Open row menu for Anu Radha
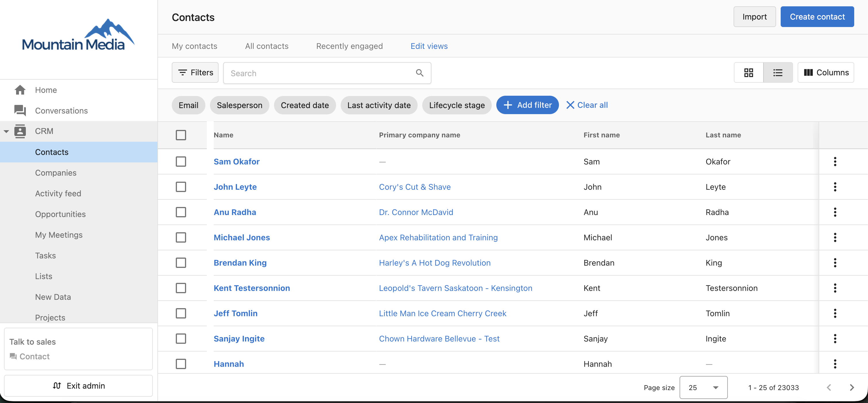This screenshot has height=403, width=868. (835, 212)
